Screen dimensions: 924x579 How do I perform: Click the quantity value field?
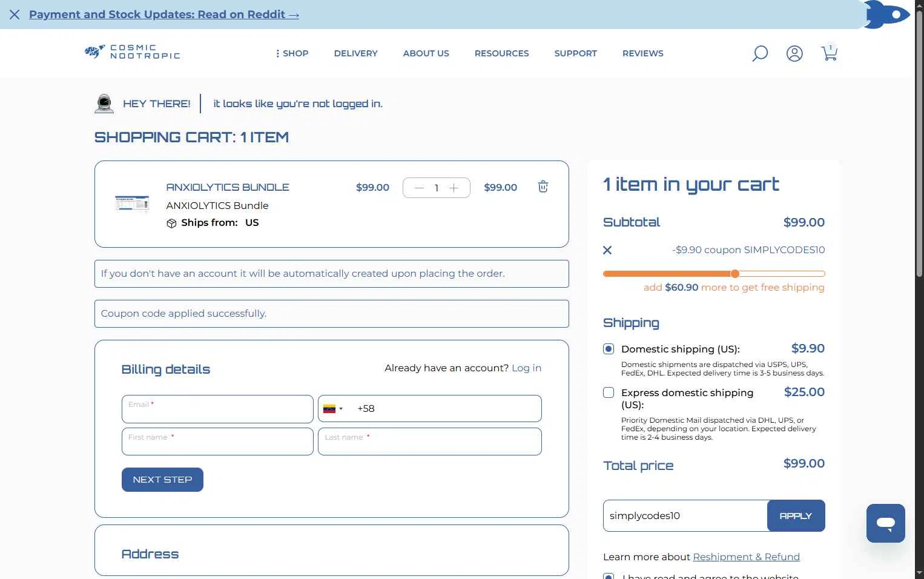[x=436, y=188]
